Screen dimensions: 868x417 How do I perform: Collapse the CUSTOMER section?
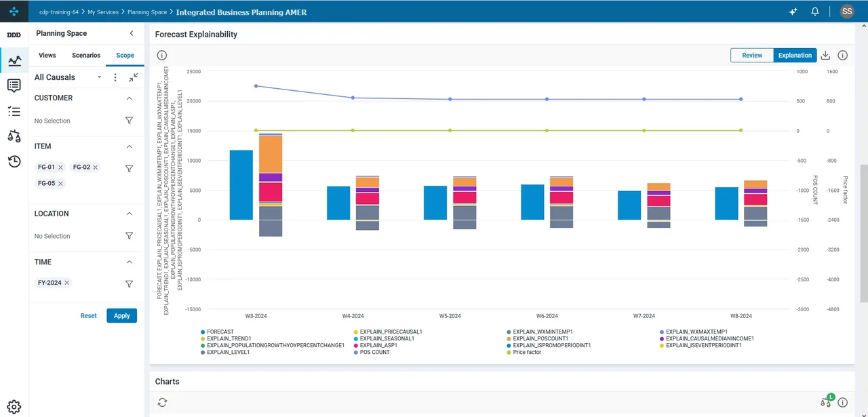130,98
